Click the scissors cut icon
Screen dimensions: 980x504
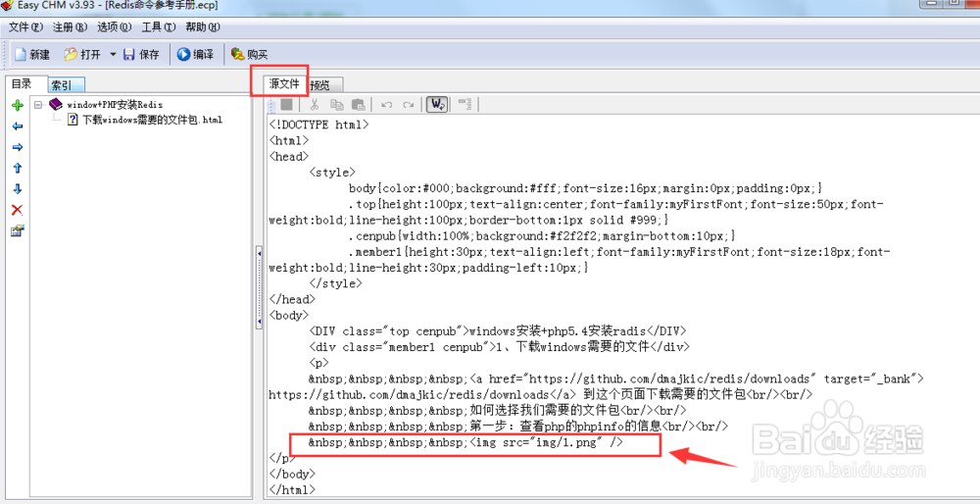pyautogui.click(x=315, y=104)
